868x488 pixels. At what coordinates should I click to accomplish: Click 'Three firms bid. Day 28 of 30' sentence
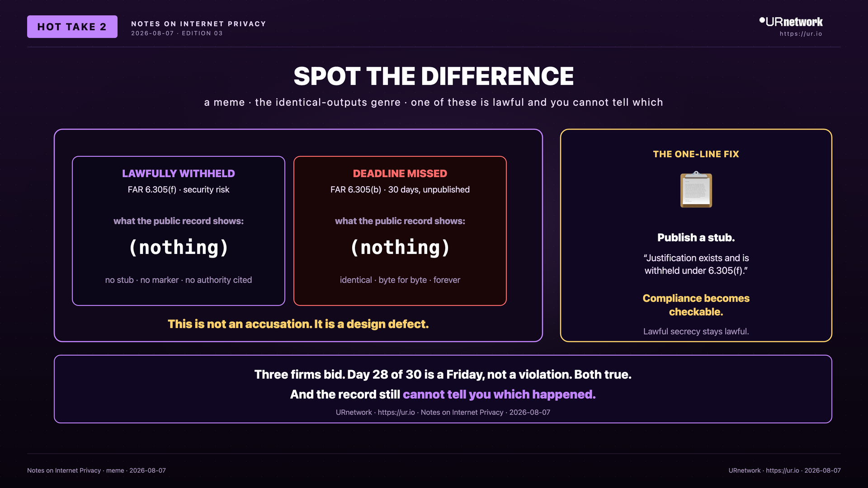[x=443, y=375]
